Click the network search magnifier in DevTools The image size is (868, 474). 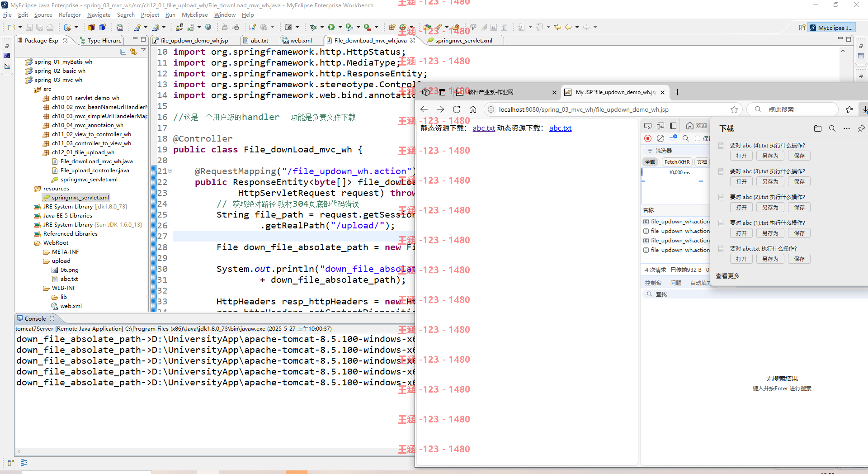[x=686, y=138]
